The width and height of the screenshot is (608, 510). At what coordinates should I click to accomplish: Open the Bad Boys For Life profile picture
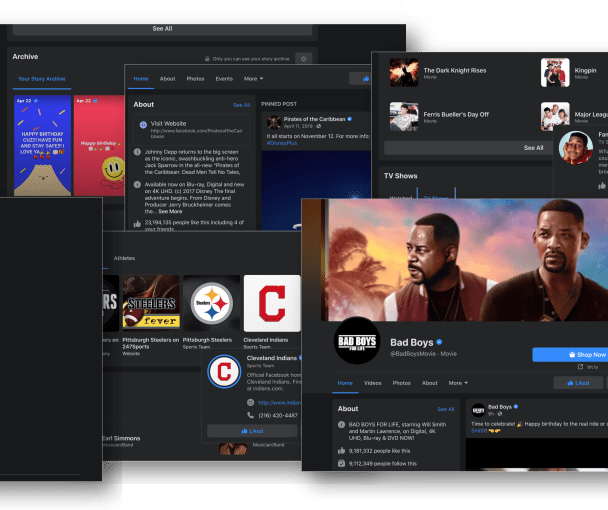point(357,341)
